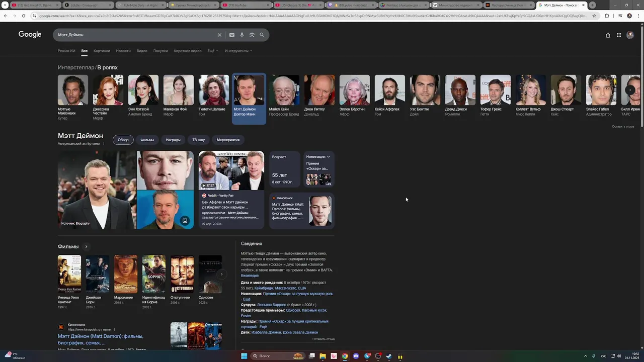Open 'Умница Уилл Хантинг' movie poster

coord(69,274)
